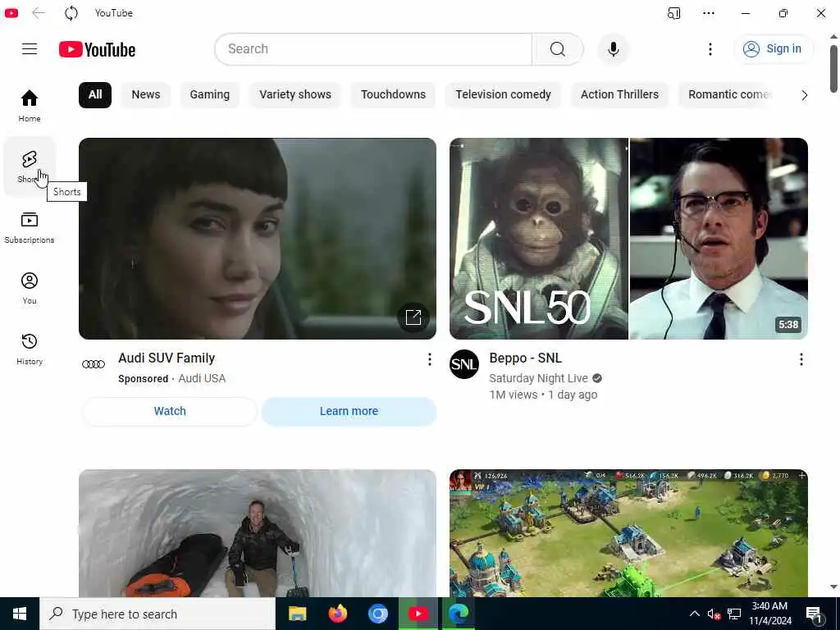Open the title bar ellipsis app menu
Viewport: 840px width, 630px height.
point(708,13)
